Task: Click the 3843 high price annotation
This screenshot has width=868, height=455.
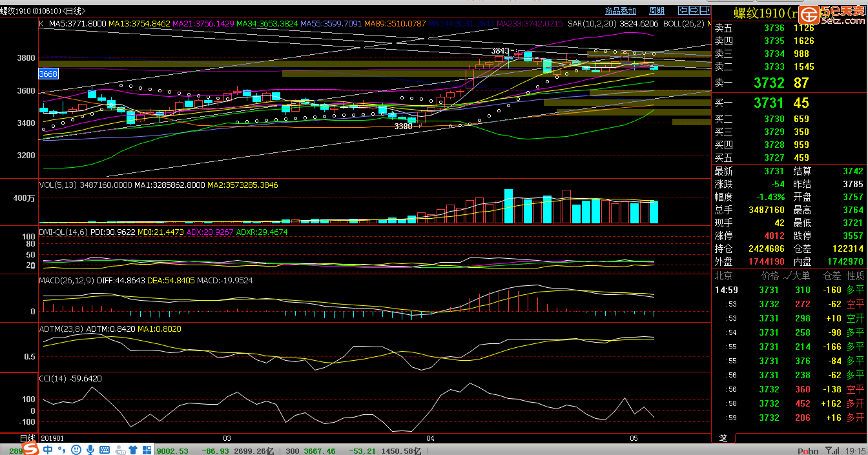Action: pyautogui.click(x=500, y=50)
